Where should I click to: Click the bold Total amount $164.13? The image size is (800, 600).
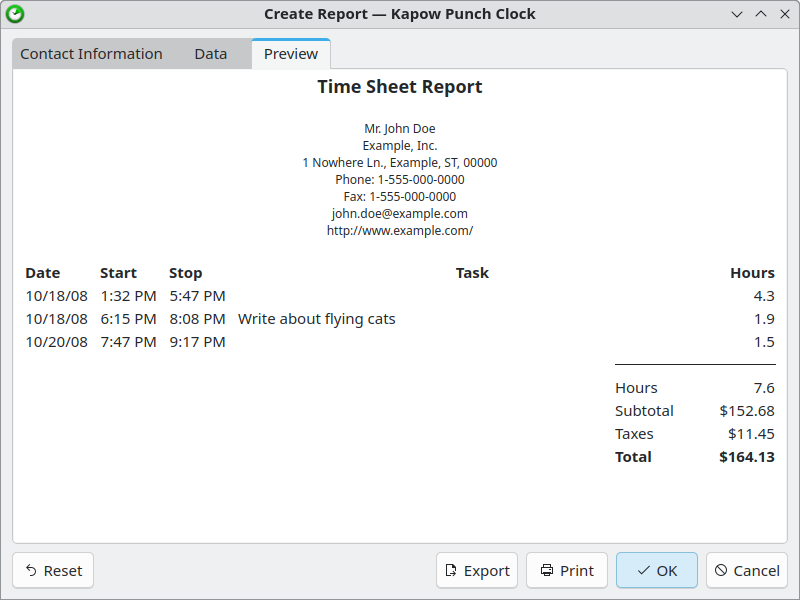click(x=746, y=457)
